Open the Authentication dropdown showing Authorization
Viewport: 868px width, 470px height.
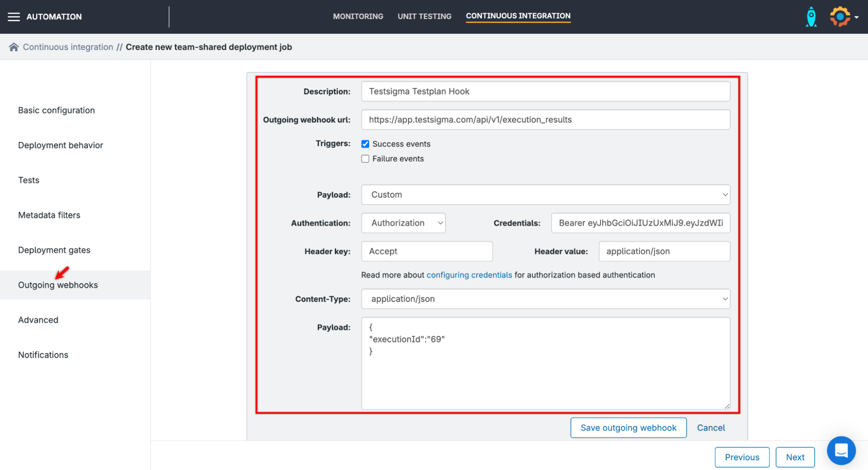[403, 223]
